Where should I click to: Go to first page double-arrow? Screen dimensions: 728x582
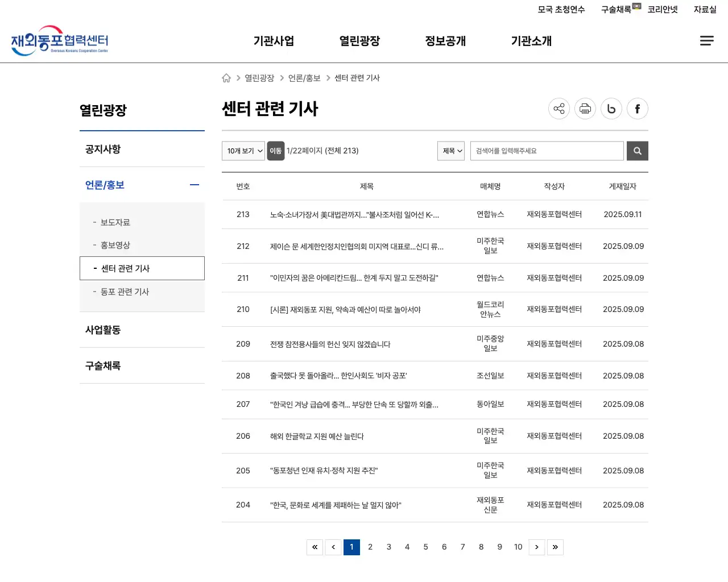[315, 547]
